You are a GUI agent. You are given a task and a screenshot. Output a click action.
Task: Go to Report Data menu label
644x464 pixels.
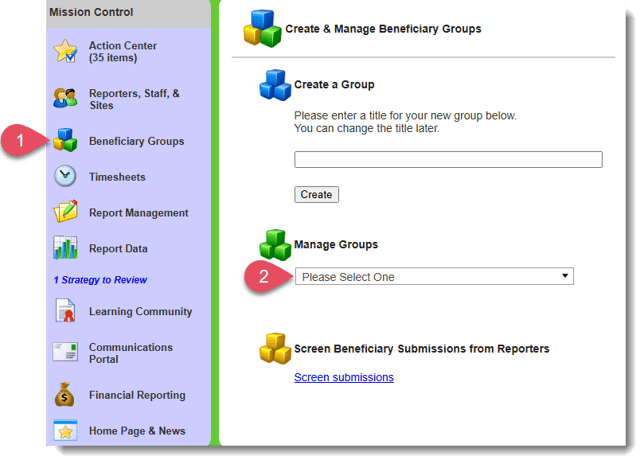tap(118, 249)
